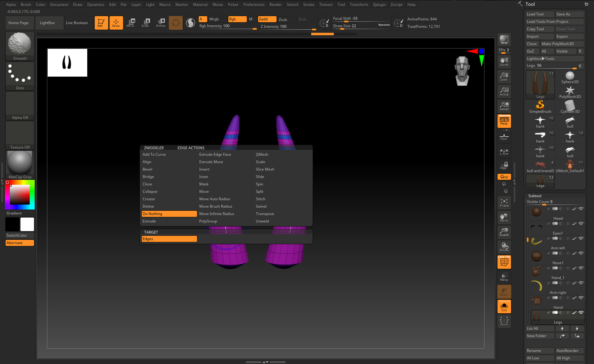
Task: Toggle visibility of Legs subtool
Action: 581,312
